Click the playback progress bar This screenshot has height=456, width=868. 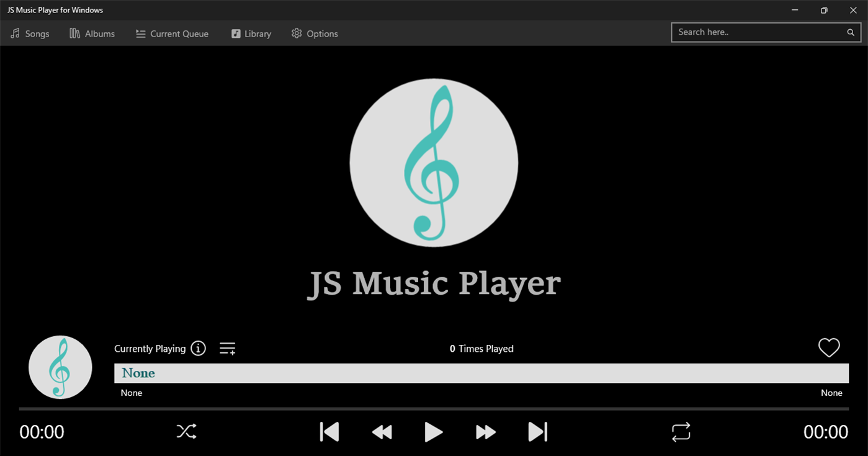click(x=434, y=408)
